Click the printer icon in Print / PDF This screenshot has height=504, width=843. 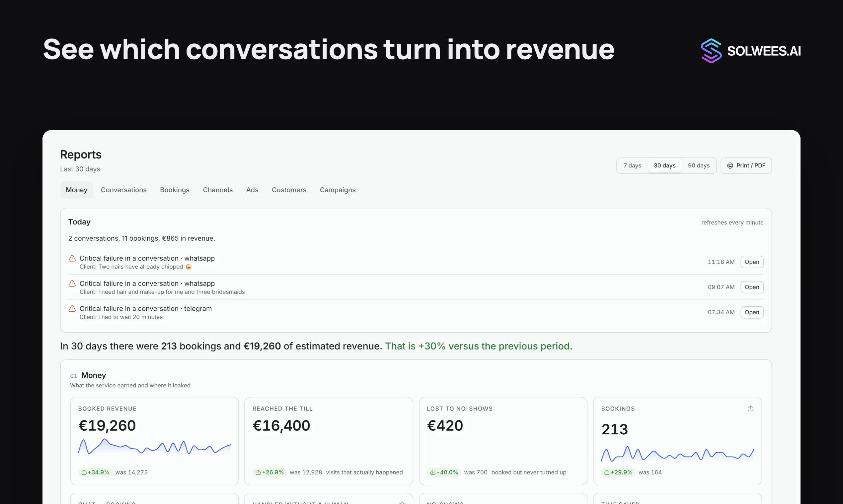click(730, 166)
